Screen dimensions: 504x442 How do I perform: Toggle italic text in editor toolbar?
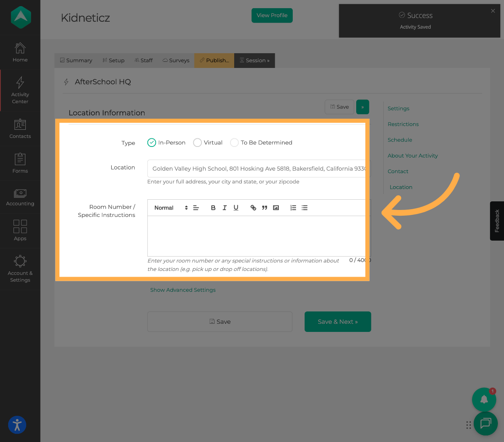click(224, 208)
